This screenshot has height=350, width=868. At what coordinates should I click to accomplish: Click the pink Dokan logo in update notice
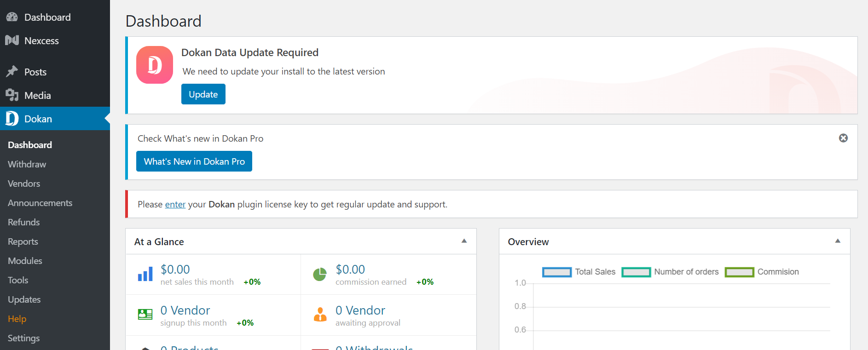tap(155, 65)
